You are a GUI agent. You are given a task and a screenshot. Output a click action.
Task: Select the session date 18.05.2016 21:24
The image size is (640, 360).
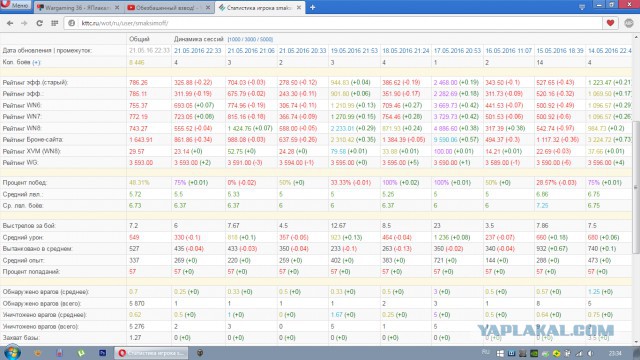coord(406,51)
